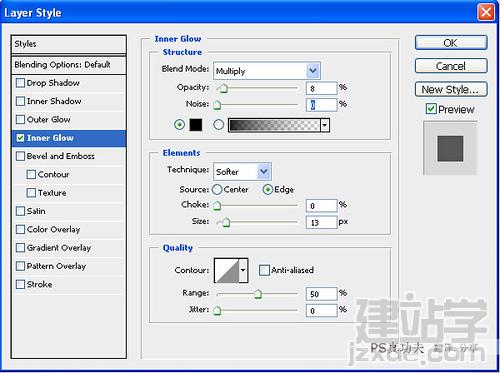This screenshot has height=373, width=500.
Task: Select the Stroke row label
Action: click(39, 284)
